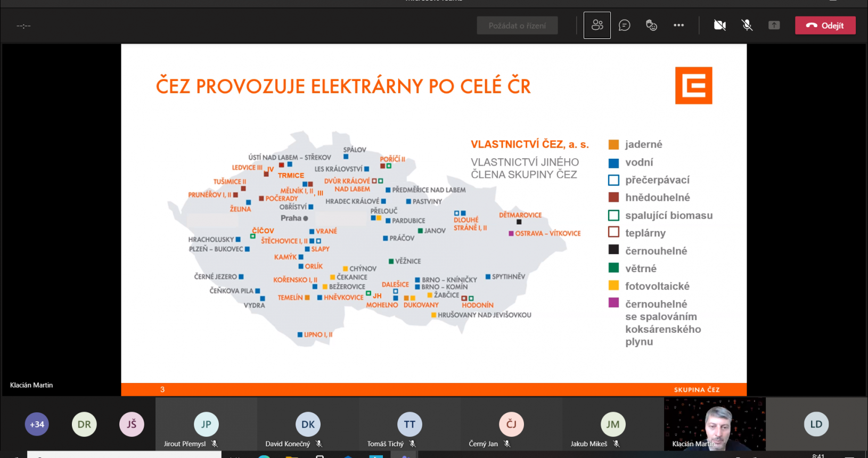
Task: Leave the meeting with Odejít button
Action: pos(825,25)
